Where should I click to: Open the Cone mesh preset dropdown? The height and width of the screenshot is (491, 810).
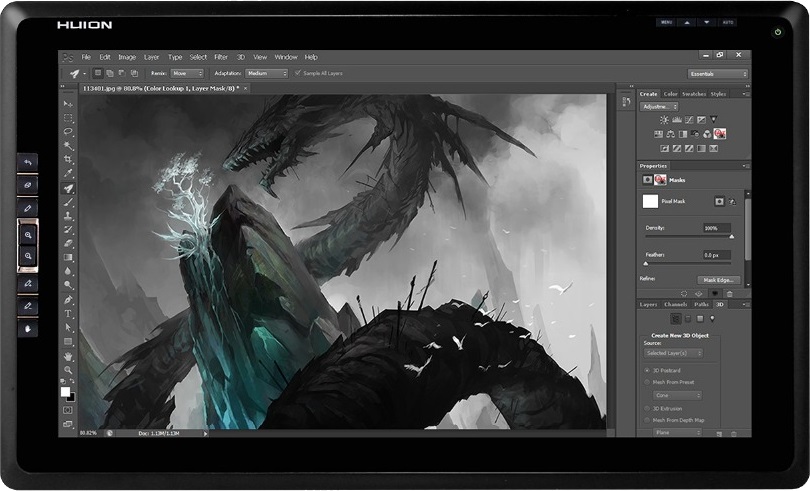(678, 395)
